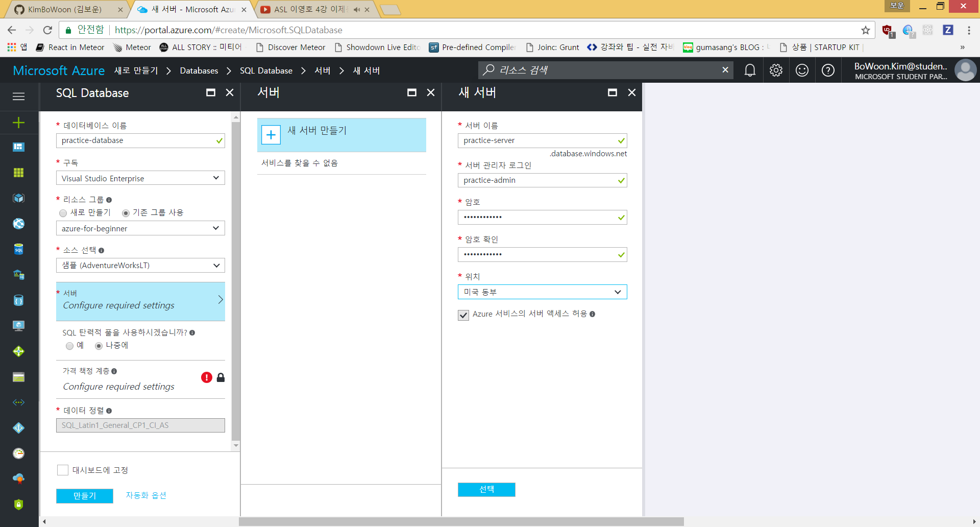
Task: Select 'Create new' resource group radio
Action: coord(63,213)
